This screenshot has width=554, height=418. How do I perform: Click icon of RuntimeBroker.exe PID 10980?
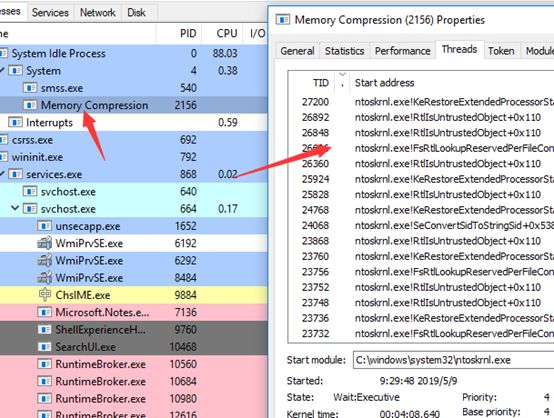(x=44, y=399)
